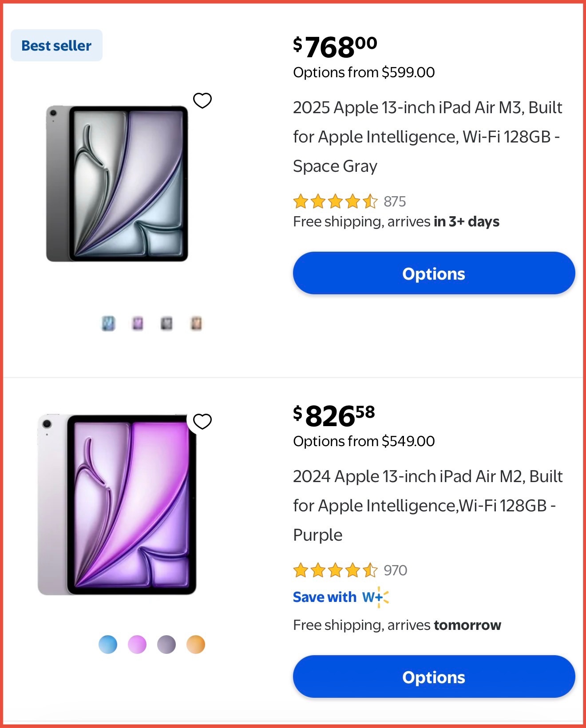The image size is (586, 728).
Task: Choose the space gray variant thumbnail for iPad M3
Action: 166,324
